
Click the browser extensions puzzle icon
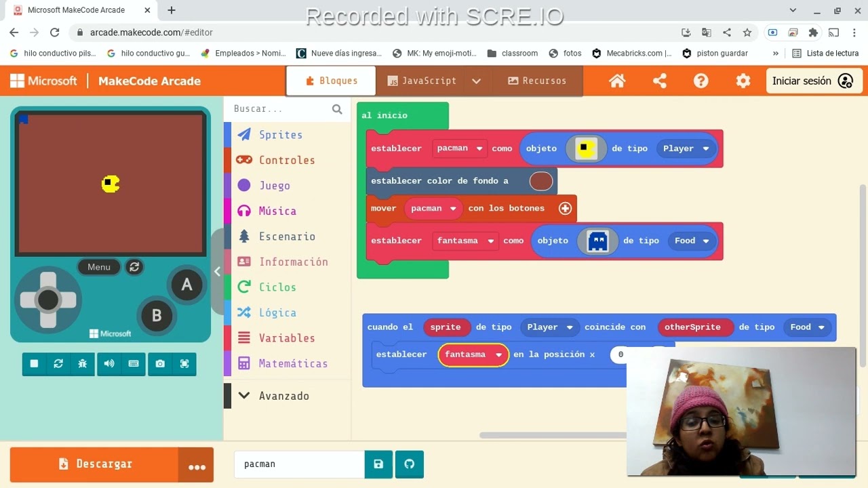coord(813,33)
